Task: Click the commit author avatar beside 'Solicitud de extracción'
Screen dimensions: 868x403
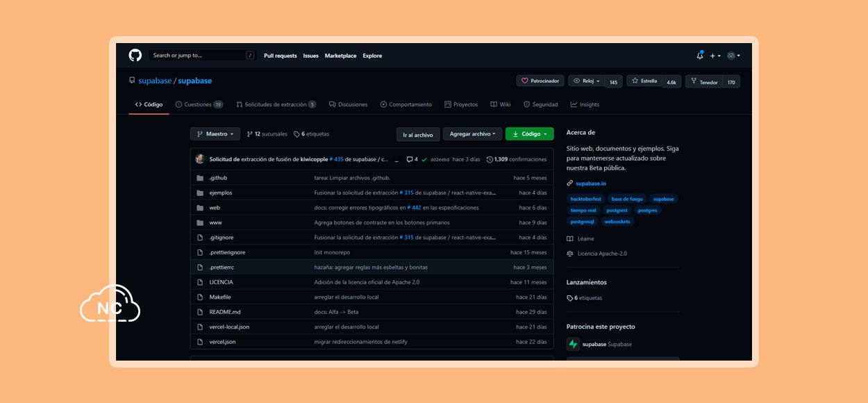Action: click(x=200, y=159)
